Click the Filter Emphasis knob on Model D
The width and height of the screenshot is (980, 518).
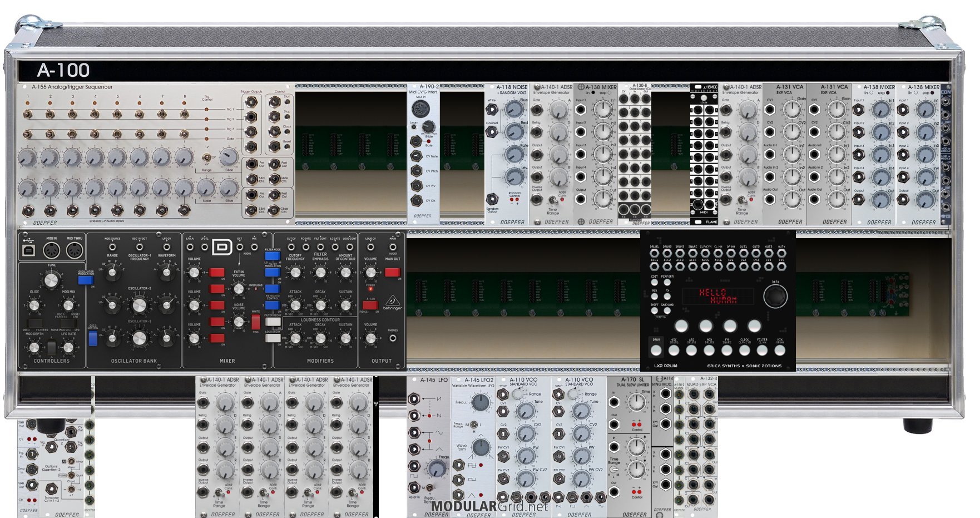pos(320,273)
